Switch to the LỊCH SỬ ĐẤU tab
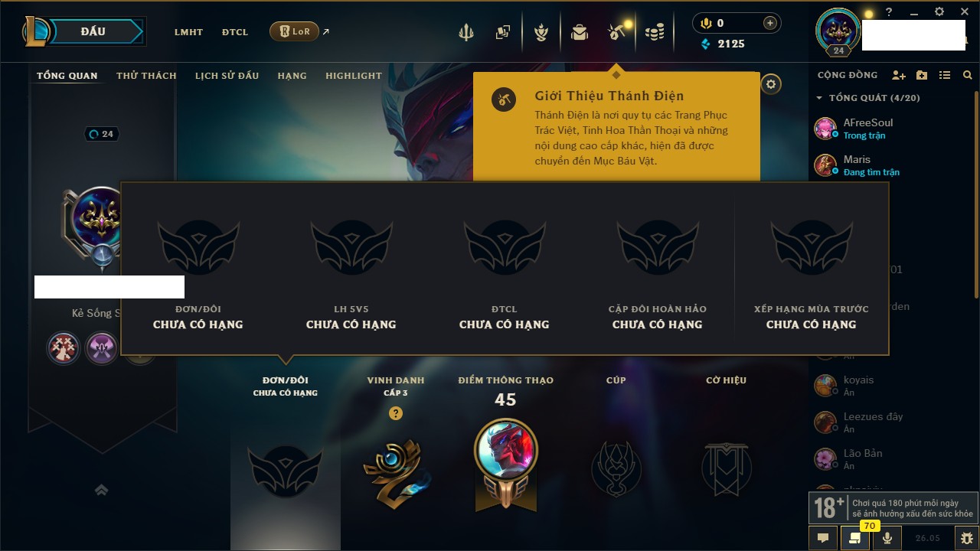 (227, 76)
